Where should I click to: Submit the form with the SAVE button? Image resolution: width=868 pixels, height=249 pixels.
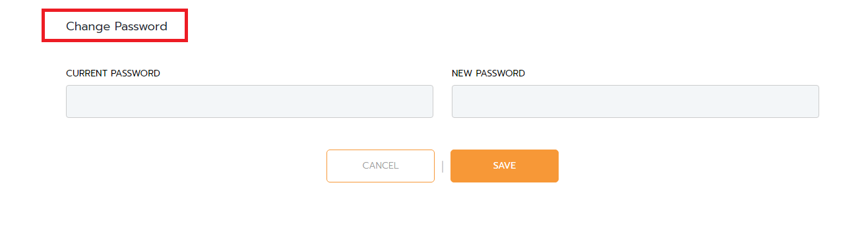tap(505, 166)
